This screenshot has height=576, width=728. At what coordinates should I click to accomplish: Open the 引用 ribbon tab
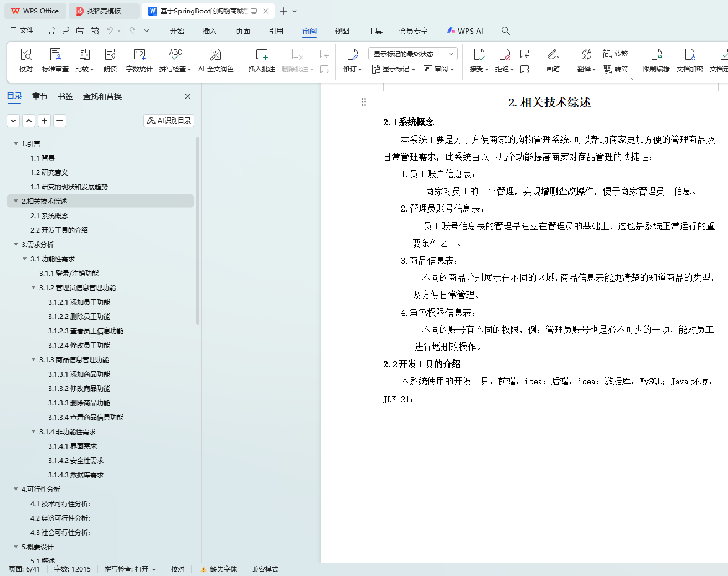[x=276, y=31]
